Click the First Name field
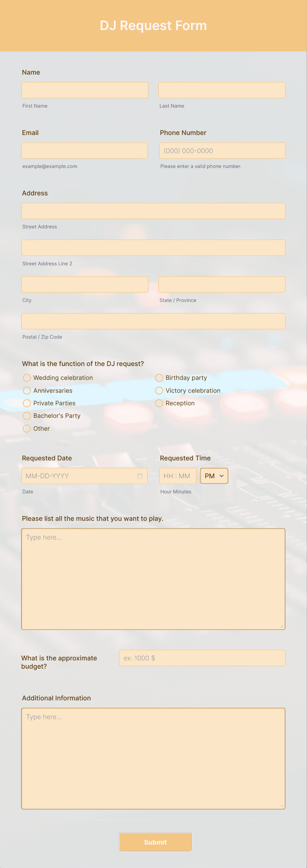This screenshot has width=307, height=868. [85, 90]
